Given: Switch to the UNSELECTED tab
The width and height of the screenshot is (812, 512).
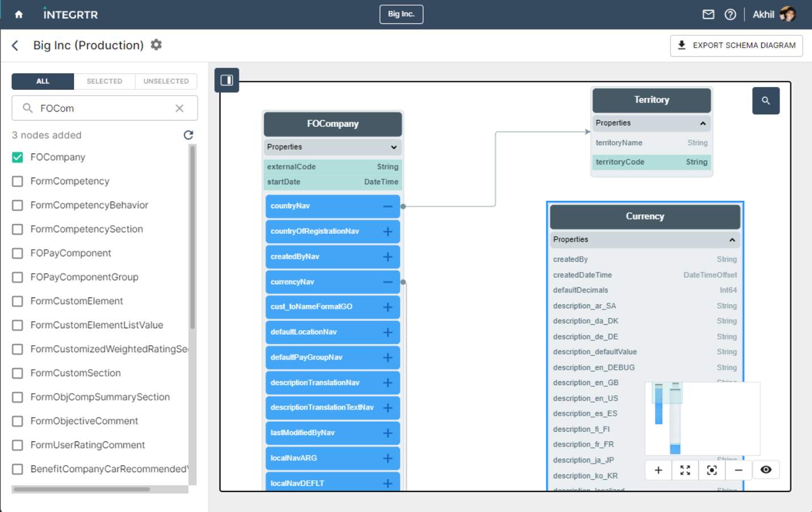Looking at the screenshot, I should coord(166,81).
